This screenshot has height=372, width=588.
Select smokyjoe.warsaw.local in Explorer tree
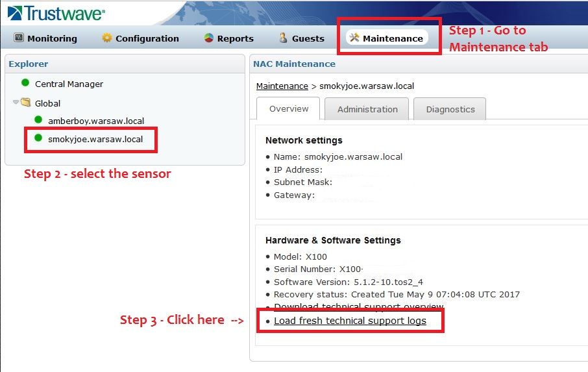pyautogui.click(x=95, y=138)
